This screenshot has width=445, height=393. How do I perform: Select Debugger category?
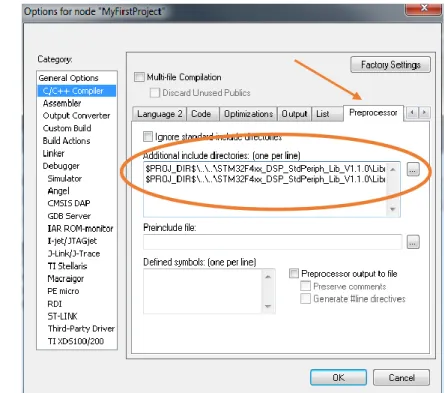[61, 166]
